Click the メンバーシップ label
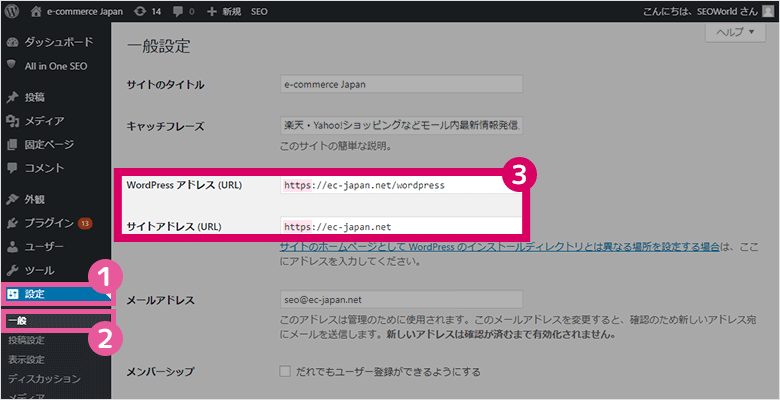780x400 pixels. coord(160,372)
